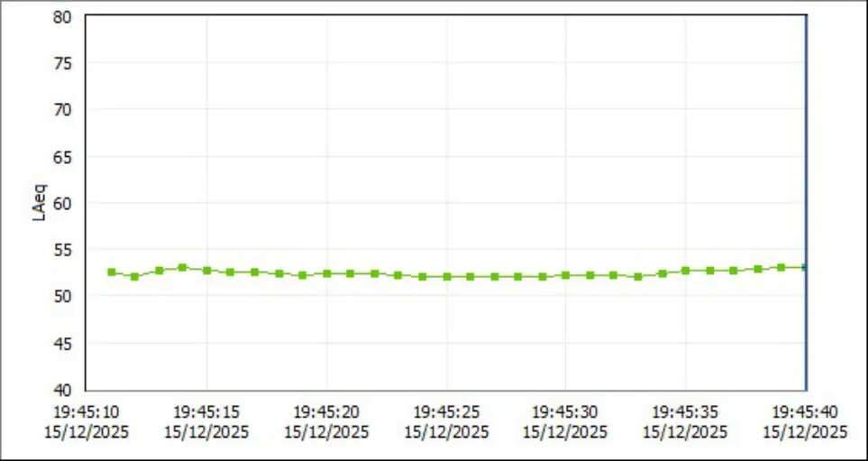Image resolution: width=868 pixels, height=461 pixels.
Task: Click the 15/12/2025 date under 19:45:40
Action: 806,432
